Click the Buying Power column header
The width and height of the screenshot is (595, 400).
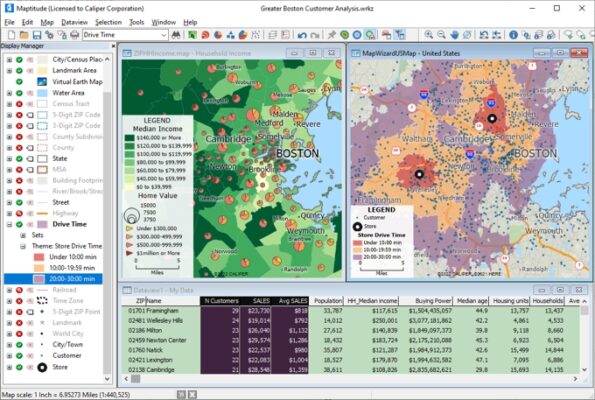[x=426, y=301]
